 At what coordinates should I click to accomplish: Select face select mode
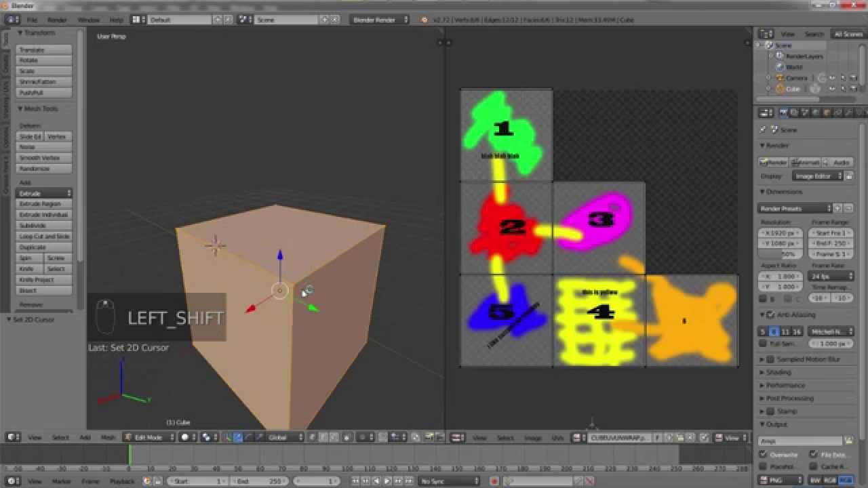click(334, 437)
